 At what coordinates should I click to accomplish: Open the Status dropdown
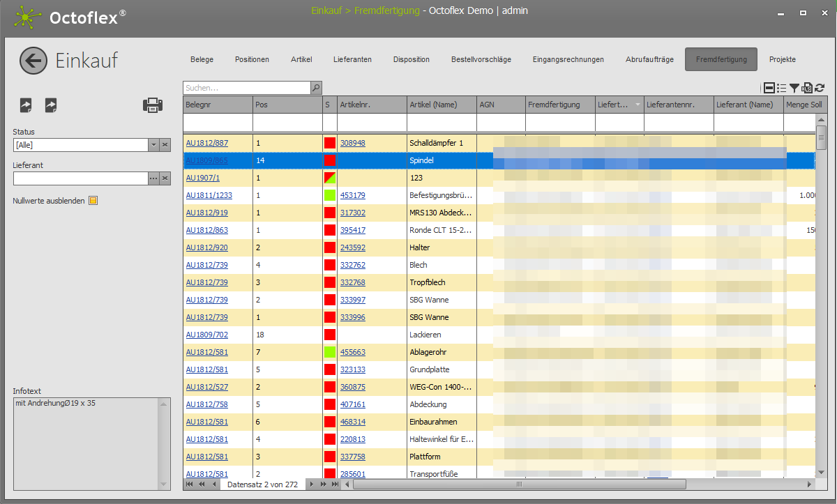[153, 145]
